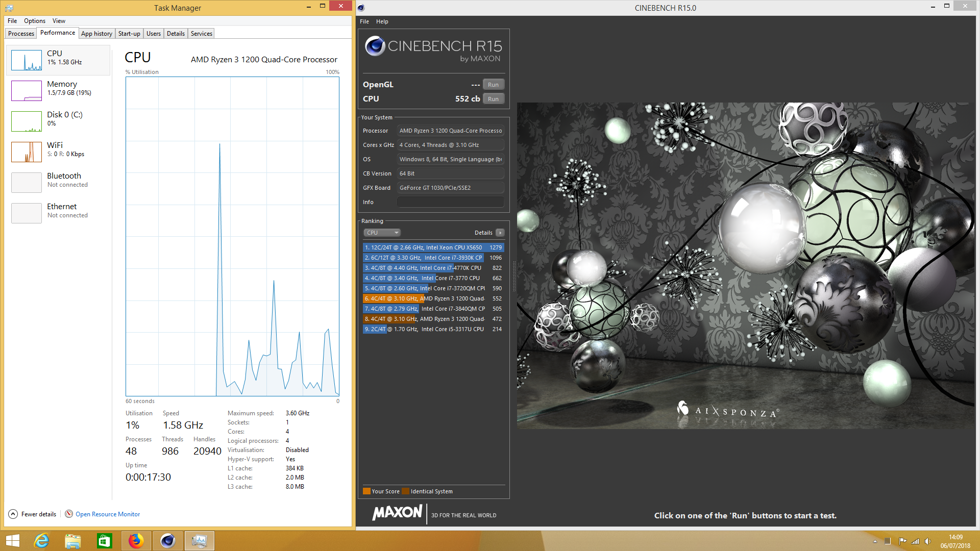The height and width of the screenshot is (551, 980).
Task: Open Cinebench Help menu
Action: point(382,21)
